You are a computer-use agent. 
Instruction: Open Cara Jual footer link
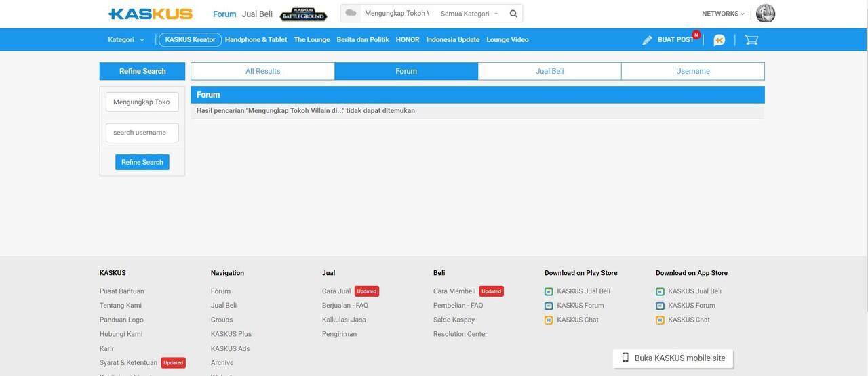tap(336, 291)
